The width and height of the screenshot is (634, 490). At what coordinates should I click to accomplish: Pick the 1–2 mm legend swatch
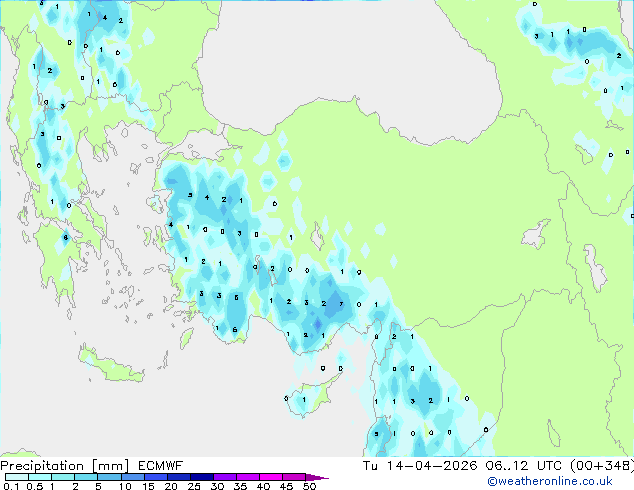pos(63,477)
